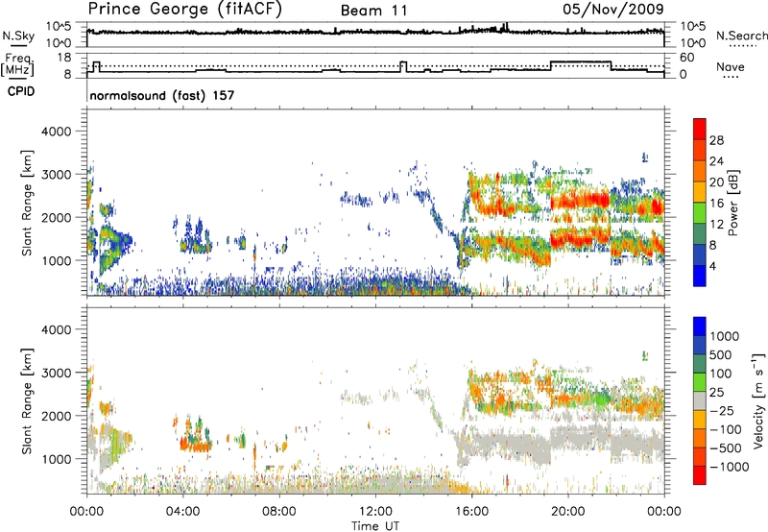The height and width of the screenshot is (532, 768).
Task: Click the 16 tick on power colorbar
Action: click(x=716, y=204)
